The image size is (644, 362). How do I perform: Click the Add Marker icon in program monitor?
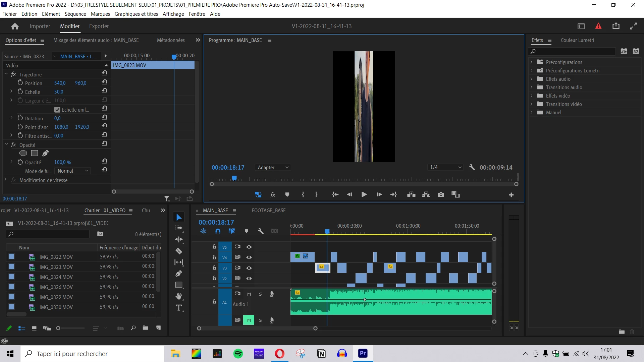pos(287,195)
